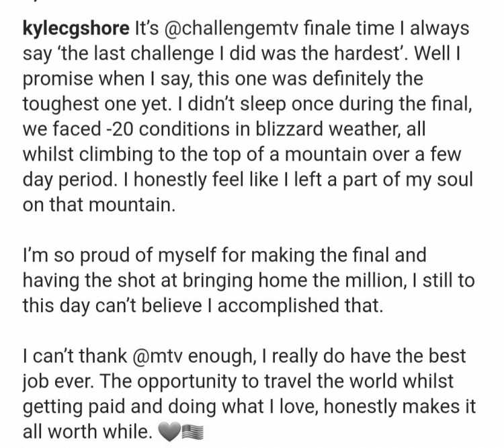Click the grey heart emoji

[169, 432]
